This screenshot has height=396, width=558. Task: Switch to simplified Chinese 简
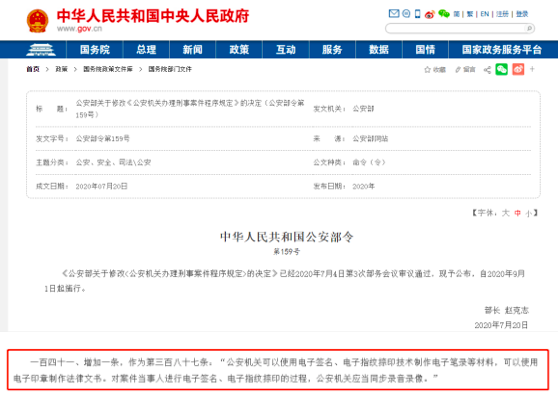tap(457, 14)
